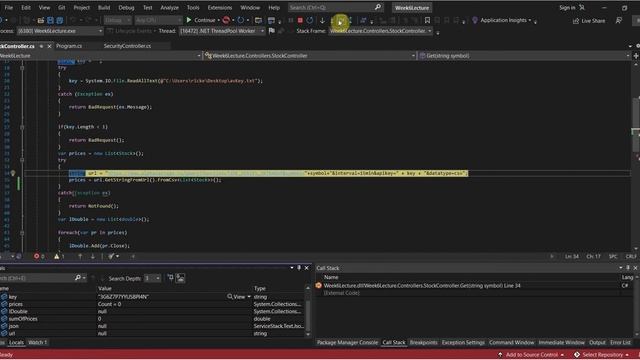Click the next issue down arrow
Screen dimensions: 640x360
93,256
